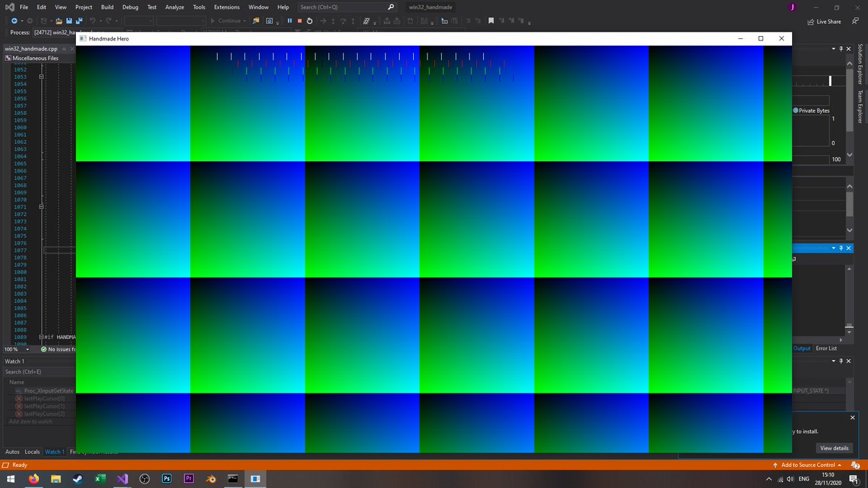Collapse the #if HANDMADE code region
The image size is (868, 488).
(x=41, y=337)
